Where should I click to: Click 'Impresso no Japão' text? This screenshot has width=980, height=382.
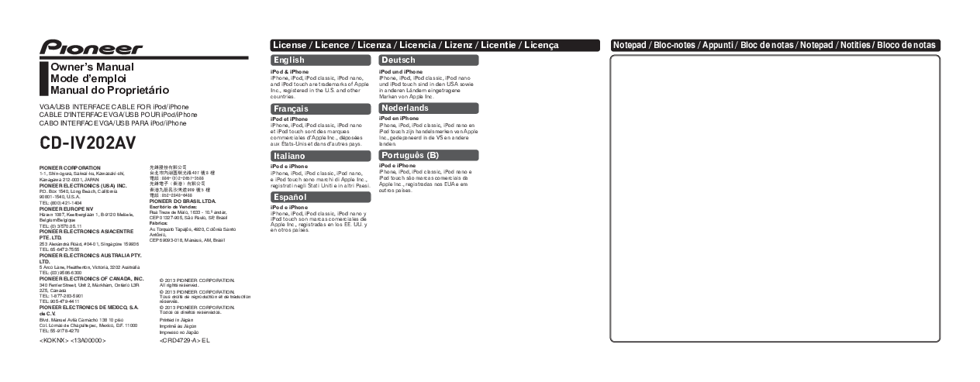pyautogui.click(x=179, y=332)
